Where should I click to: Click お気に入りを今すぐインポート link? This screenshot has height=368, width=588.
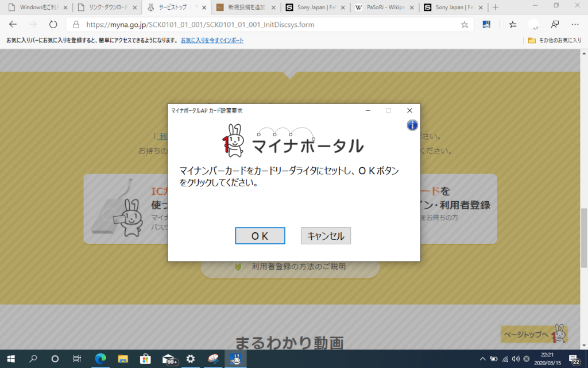click(x=212, y=40)
